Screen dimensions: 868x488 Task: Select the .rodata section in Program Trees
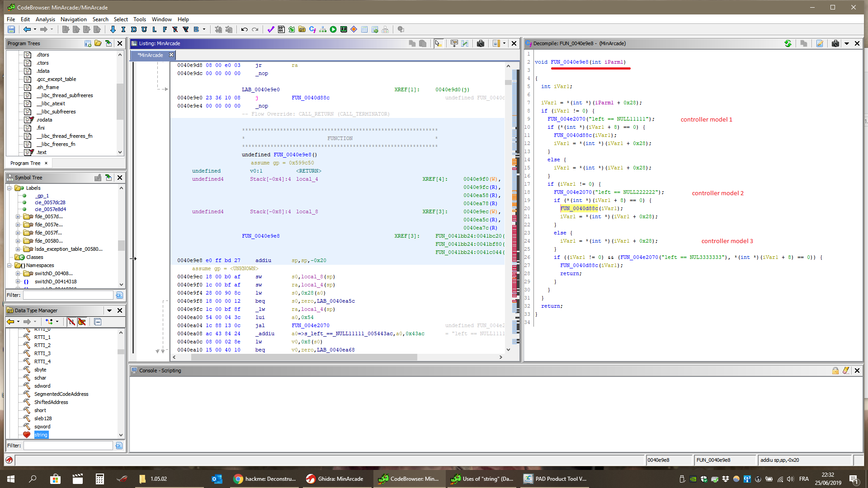pyautogui.click(x=44, y=120)
